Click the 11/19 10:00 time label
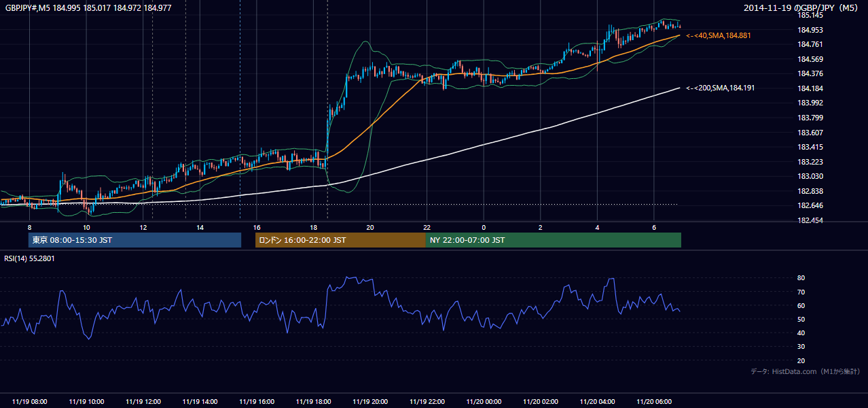Image resolution: width=868 pixels, height=408 pixels. pos(87,402)
